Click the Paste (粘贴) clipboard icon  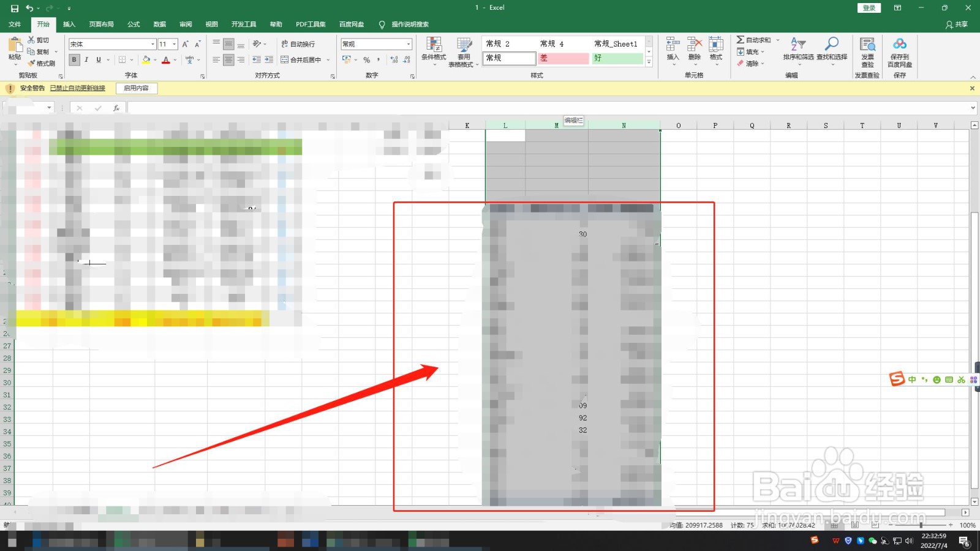(x=15, y=44)
